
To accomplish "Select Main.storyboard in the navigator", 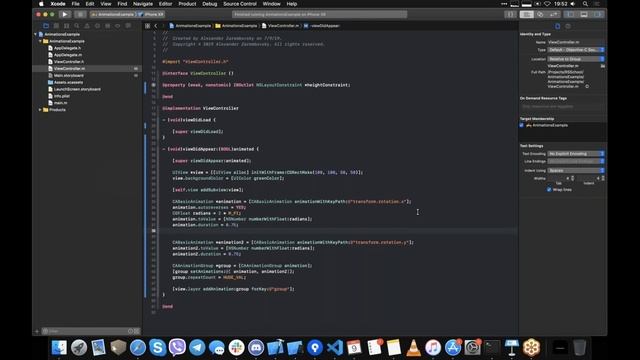I will tap(69, 76).
